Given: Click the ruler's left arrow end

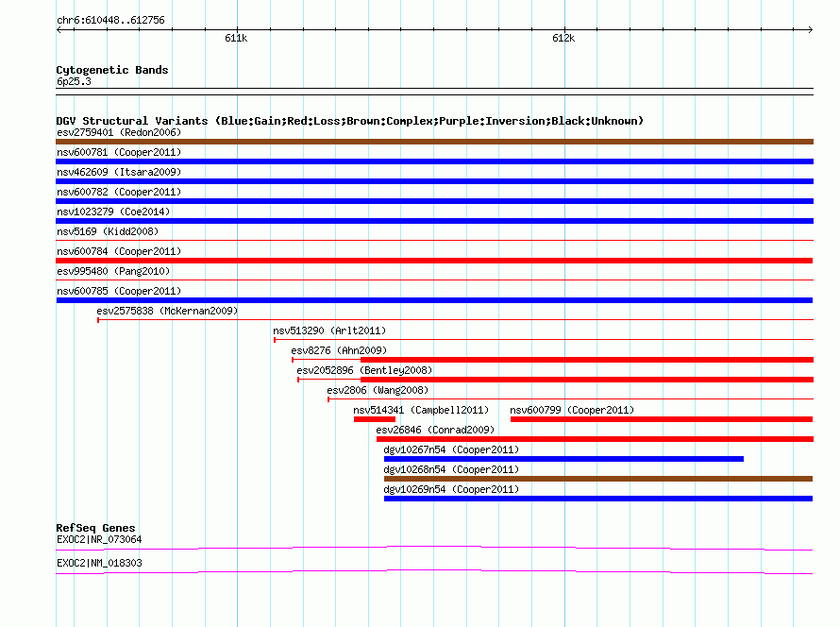Looking at the screenshot, I should click(59, 29).
